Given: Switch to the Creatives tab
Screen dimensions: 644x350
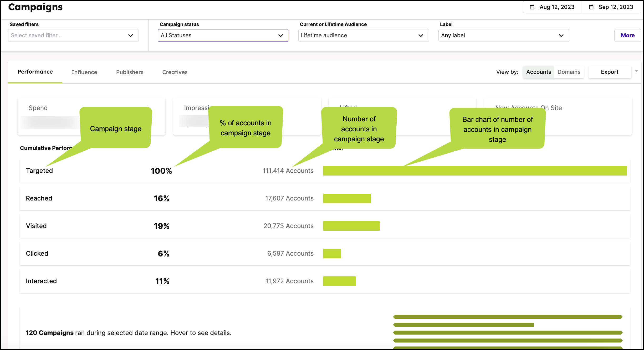Looking at the screenshot, I should click(x=175, y=72).
